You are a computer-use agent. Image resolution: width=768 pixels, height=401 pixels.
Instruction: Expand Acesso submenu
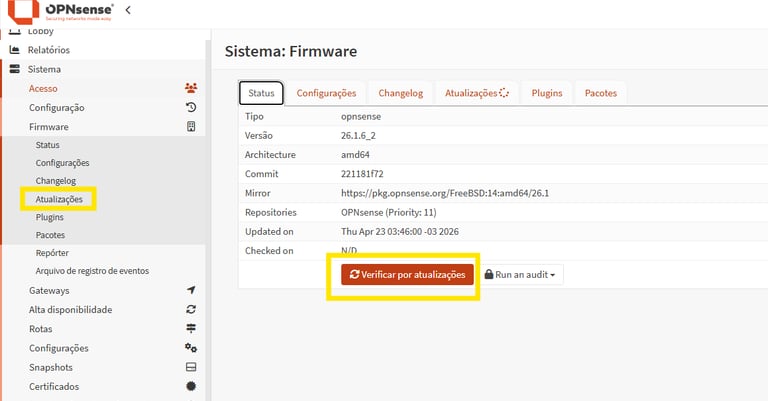pyautogui.click(x=43, y=88)
